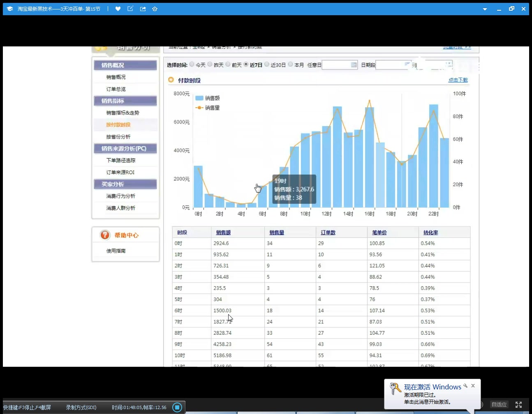Toggle fullscreen with the expand arrows icon

coord(518,405)
